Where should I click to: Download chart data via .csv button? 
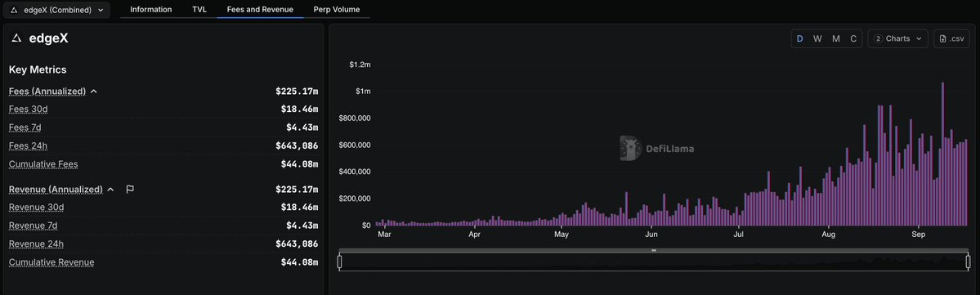pos(952,38)
